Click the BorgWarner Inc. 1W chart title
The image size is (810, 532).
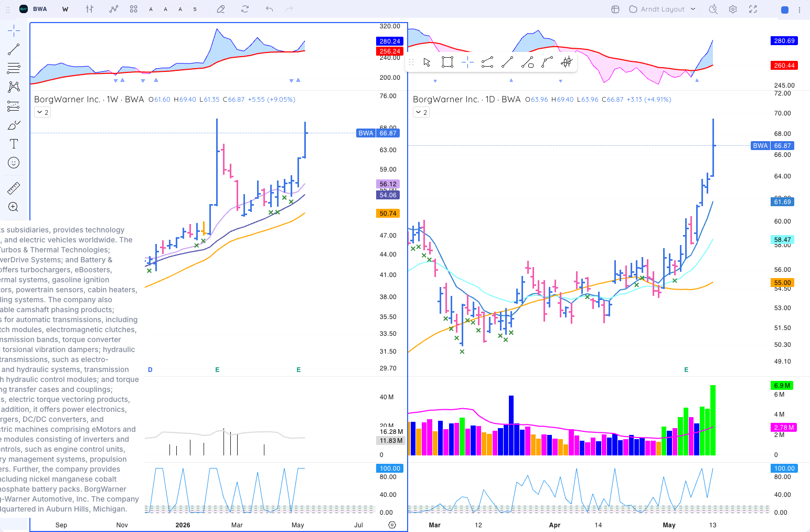click(x=89, y=99)
